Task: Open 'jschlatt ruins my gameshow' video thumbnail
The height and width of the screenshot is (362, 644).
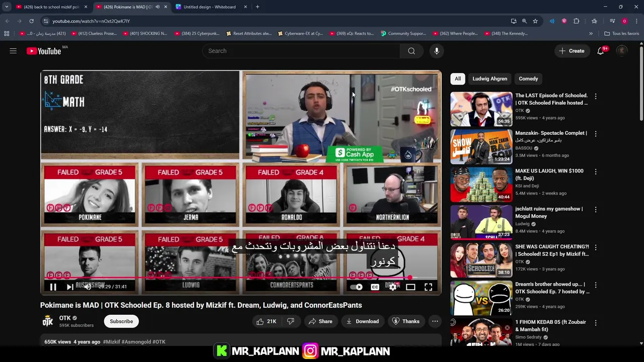Action: 481,222
